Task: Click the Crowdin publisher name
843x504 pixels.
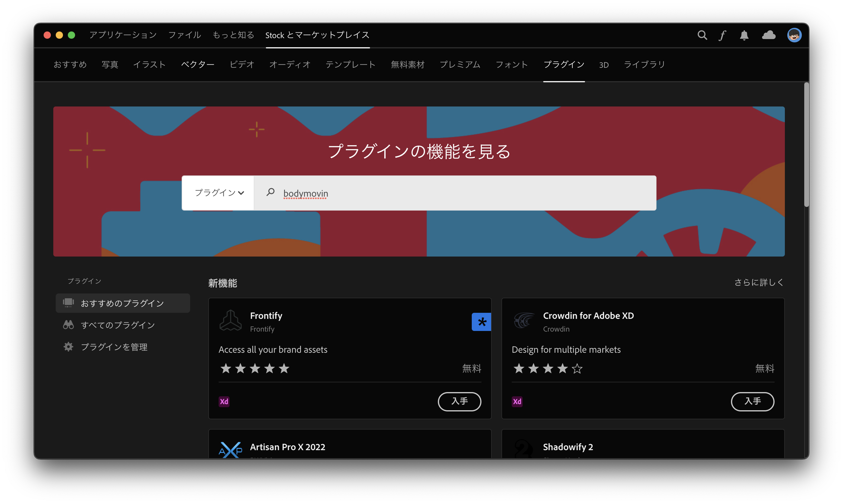Action: [556, 329]
